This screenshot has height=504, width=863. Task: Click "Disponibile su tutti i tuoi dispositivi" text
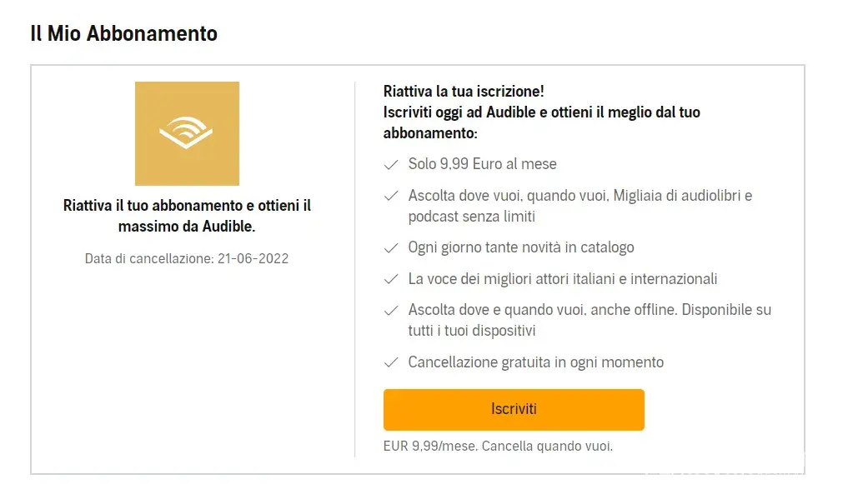click(x=590, y=320)
